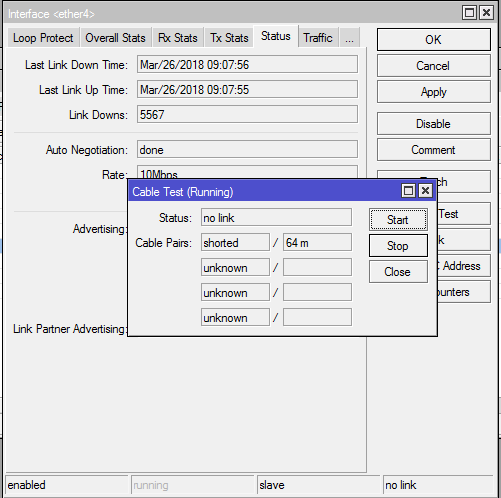Maximize the Cable Test dialog
Image resolution: width=501 pixels, height=498 pixels.
tap(408, 191)
